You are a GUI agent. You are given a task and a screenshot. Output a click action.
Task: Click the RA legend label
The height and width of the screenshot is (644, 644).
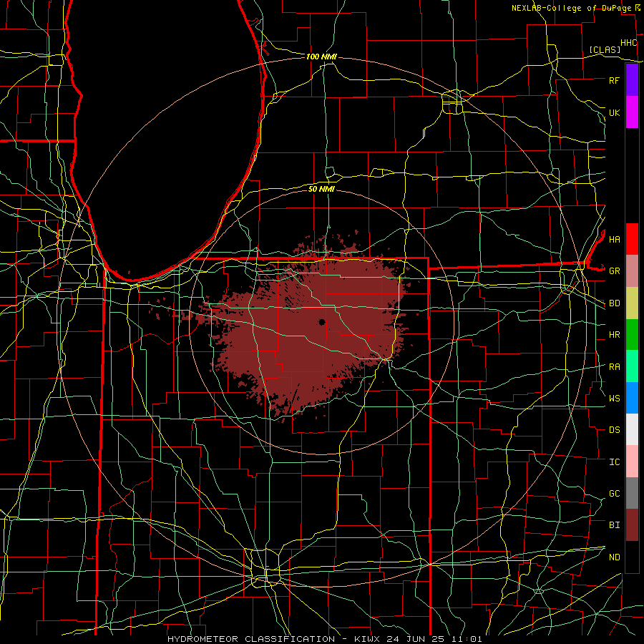click(x=614, y=366)
